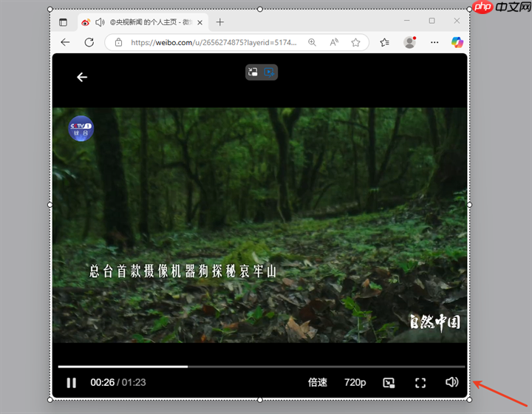This screenshot has width=532, height=414.
Task: Refresh the weibo.com page
Action: pos(89,42)
